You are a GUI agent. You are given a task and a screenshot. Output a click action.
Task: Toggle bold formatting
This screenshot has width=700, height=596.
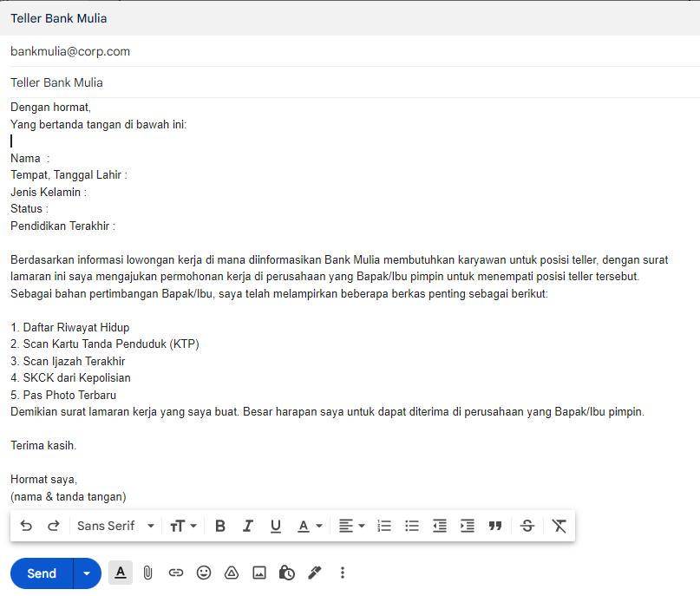(220, 526)
